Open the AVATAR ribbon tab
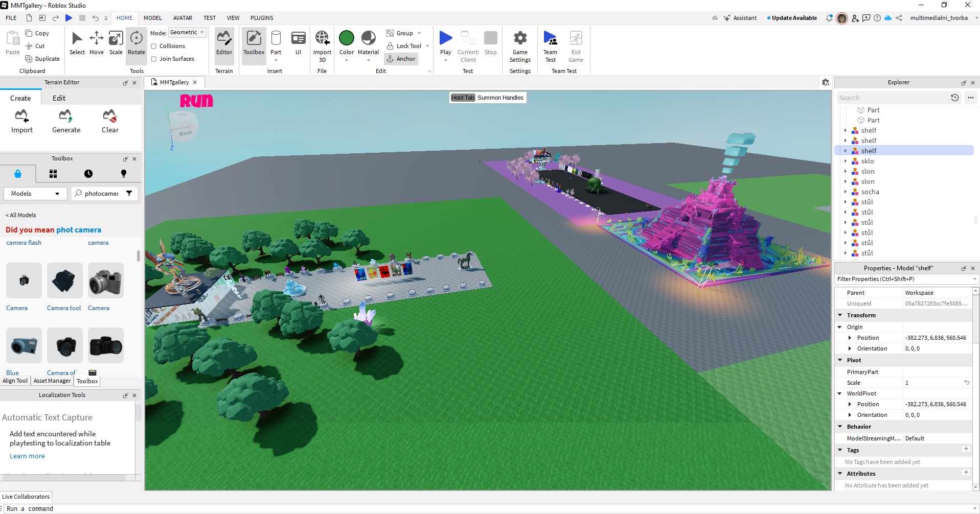 click(x=183, y=18)
